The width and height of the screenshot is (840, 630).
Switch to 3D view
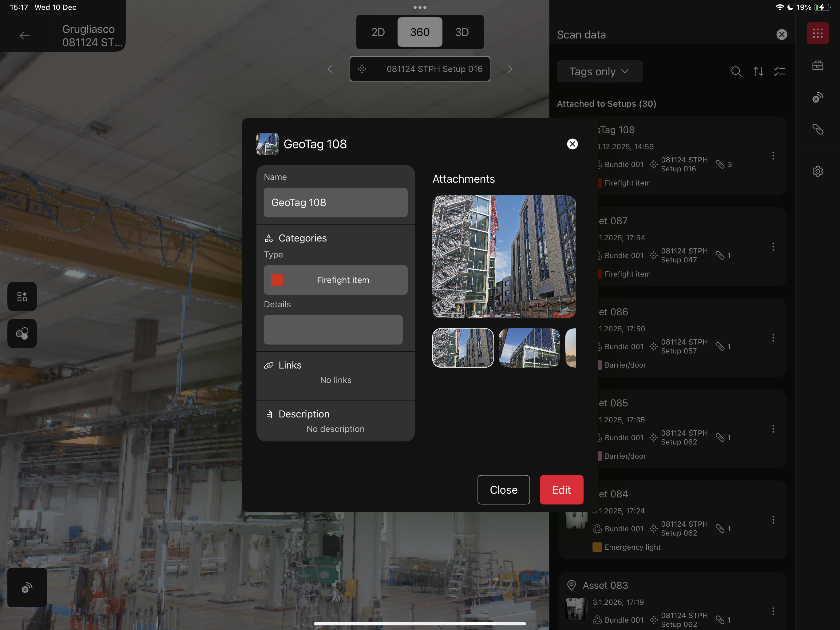click(x=462, y=32)
